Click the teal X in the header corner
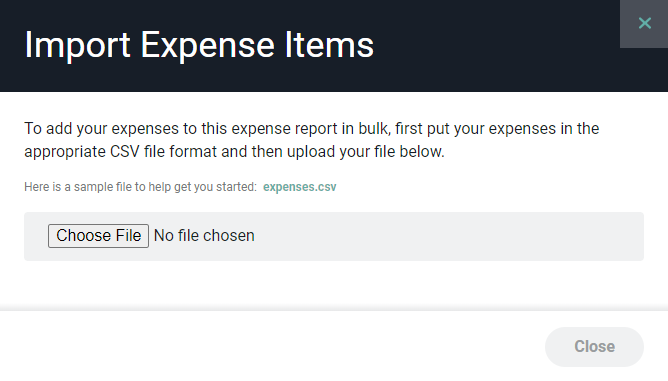The height and width of the screenshot is (381, 668). pos(644,23)
